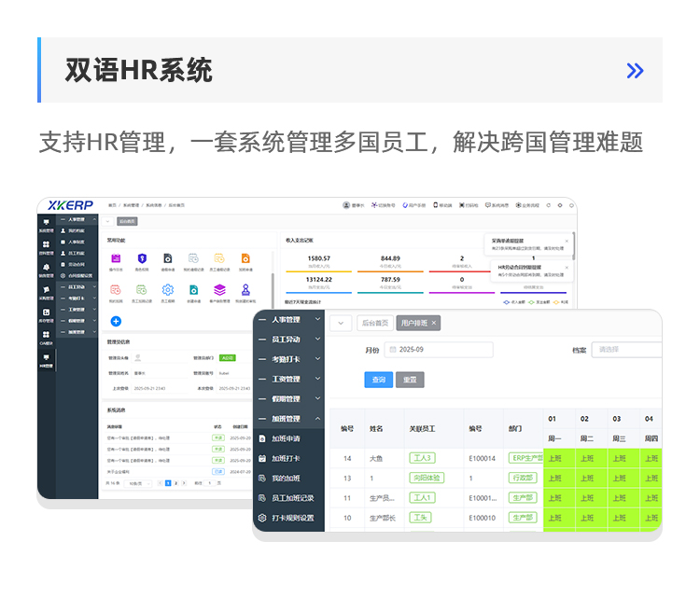This screenshot has width=700, height=597.
Task: Open 打卡规则设置 gear icon
Action: [x=262, y=517]
